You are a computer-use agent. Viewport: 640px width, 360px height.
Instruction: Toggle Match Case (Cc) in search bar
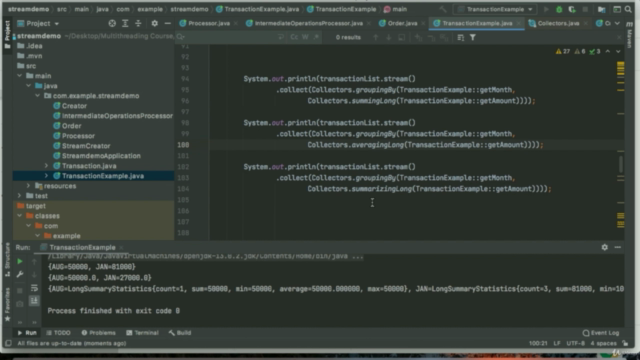(x=294, y=37)
